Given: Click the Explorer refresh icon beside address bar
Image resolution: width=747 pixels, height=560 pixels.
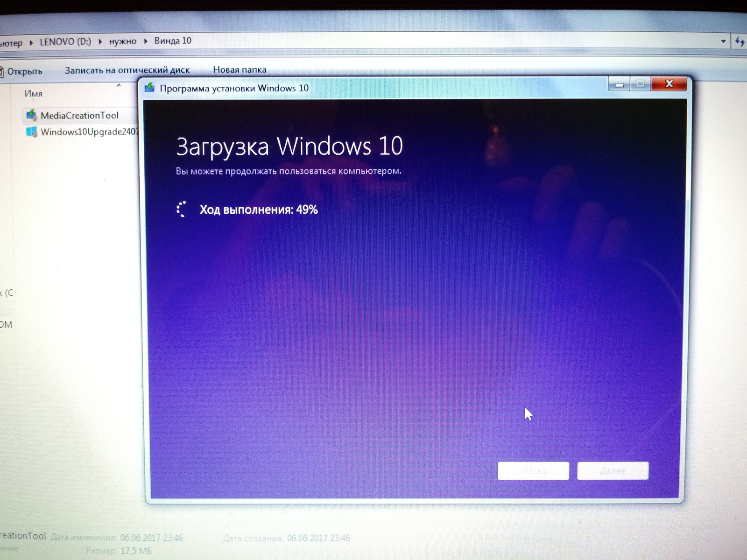Looking at the screenshot, I should [740, 41].
